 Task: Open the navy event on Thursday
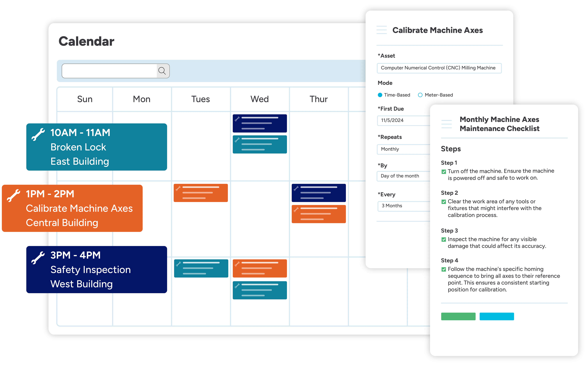319,193
